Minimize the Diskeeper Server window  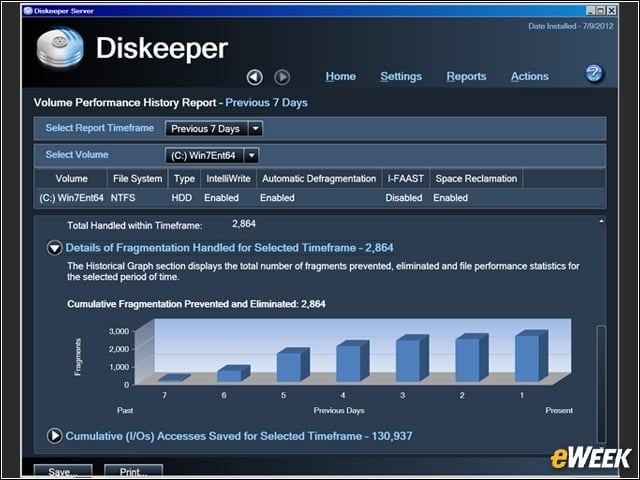click(x=591, y=11)
